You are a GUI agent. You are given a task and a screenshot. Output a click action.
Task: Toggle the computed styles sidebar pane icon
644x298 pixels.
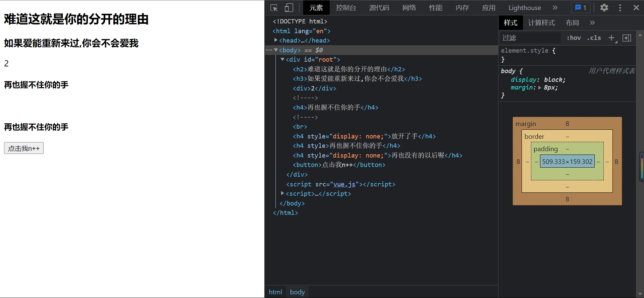[x=627, y=38]
